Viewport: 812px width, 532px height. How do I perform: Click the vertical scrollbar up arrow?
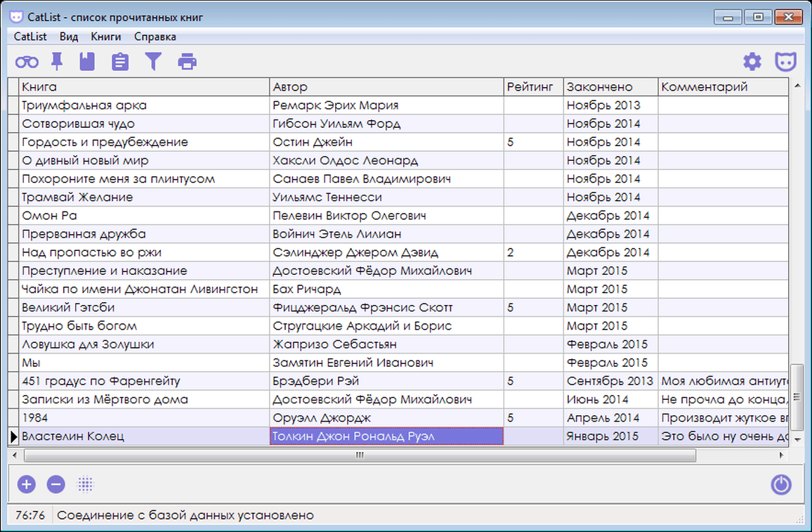coord(797,86)
